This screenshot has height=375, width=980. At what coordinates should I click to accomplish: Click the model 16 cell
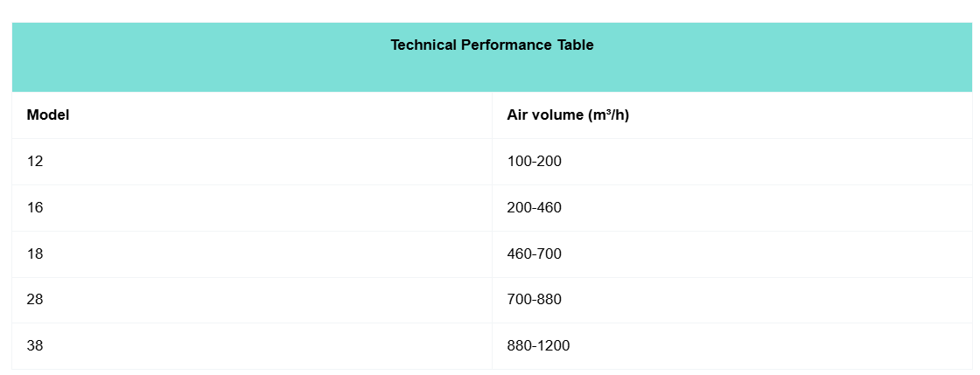pos(35,208)
